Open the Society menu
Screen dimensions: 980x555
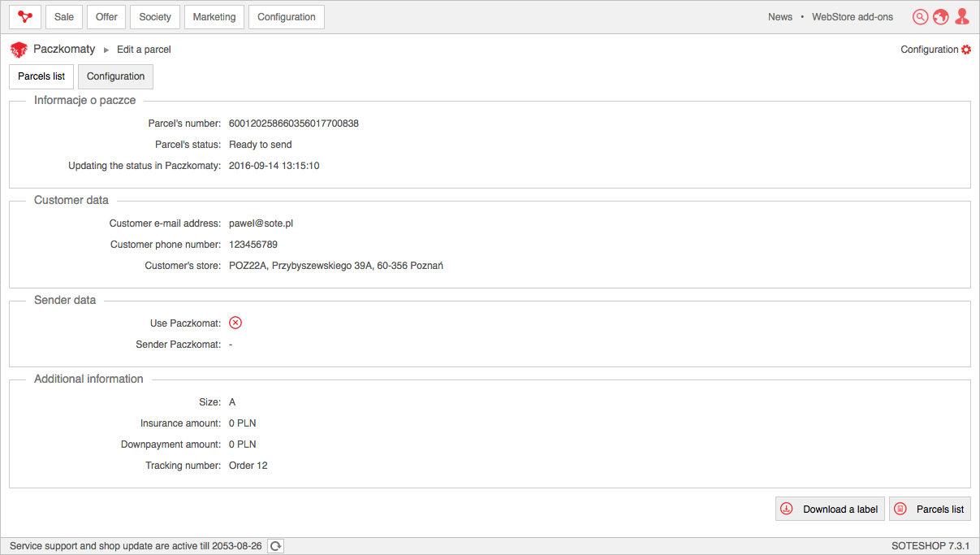pyautogui.click(x=155, y=17)
